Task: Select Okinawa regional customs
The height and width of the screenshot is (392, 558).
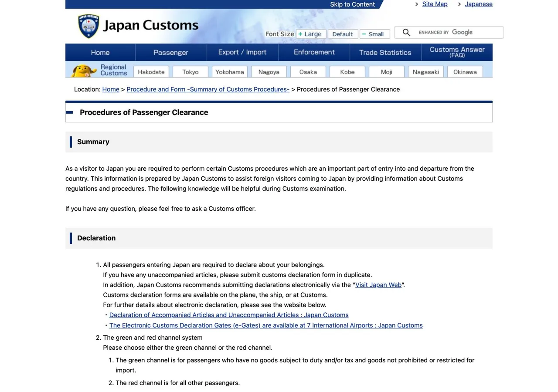Action: coord(465,72)
